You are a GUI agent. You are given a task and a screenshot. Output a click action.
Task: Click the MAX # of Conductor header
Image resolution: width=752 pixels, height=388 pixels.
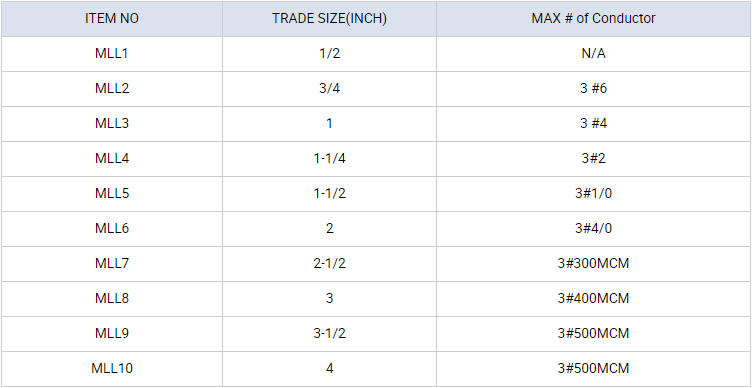(594, 19)
